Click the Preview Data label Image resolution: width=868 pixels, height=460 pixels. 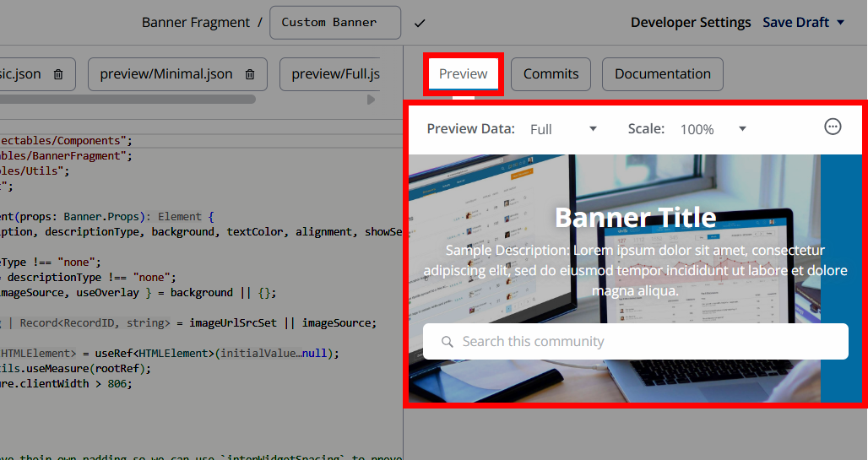click(470, 129)
